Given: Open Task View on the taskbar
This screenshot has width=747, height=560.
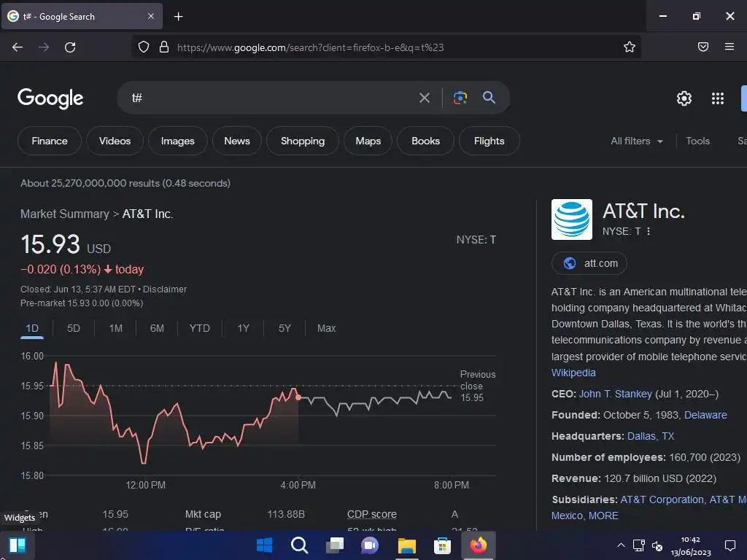Looking at the screenshot, I should coord(335,545).
